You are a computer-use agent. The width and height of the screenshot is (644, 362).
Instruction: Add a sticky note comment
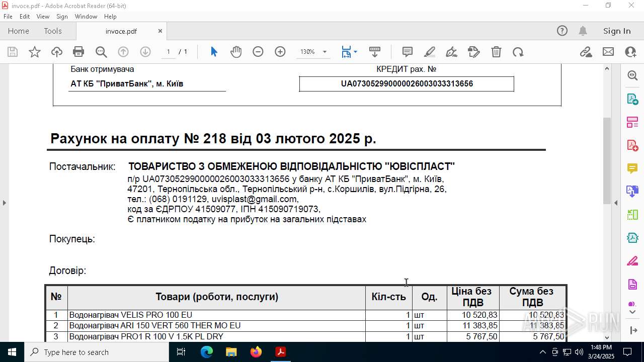(408, 52)
